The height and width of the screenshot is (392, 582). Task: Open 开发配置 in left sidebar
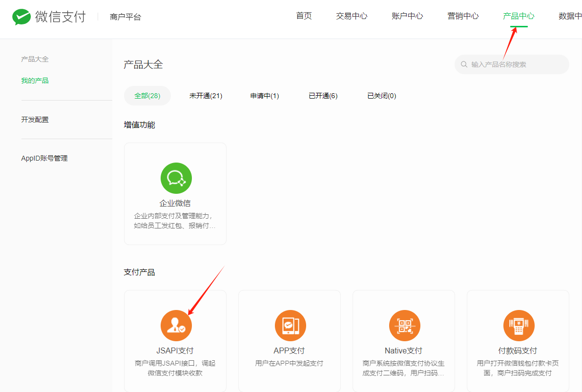click(x=35, y=120)
